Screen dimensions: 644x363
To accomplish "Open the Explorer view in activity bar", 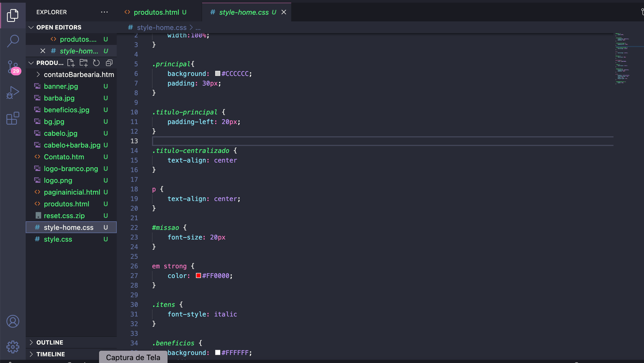I will click(13, 15).
